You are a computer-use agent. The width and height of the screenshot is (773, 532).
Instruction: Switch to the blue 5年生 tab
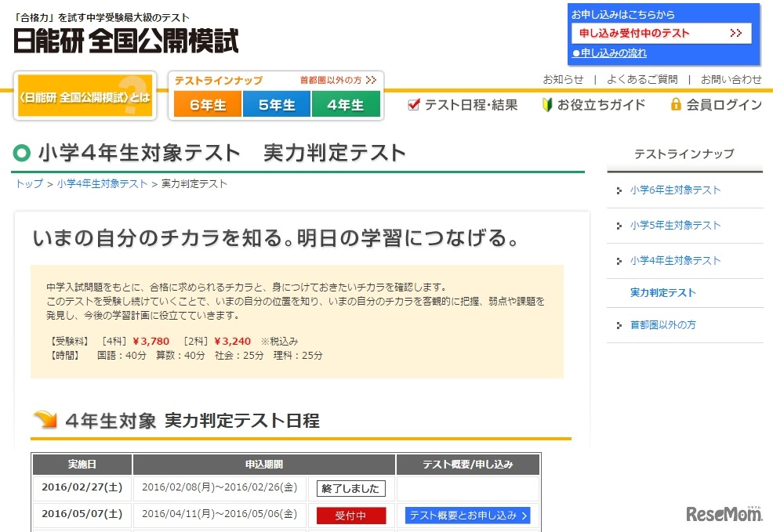[277, 103]
